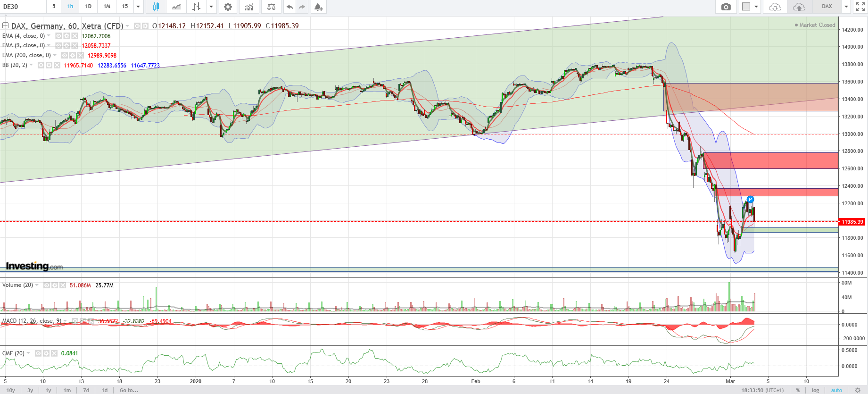
Task: Select the bar chart style
Action: tap(197, 7)
